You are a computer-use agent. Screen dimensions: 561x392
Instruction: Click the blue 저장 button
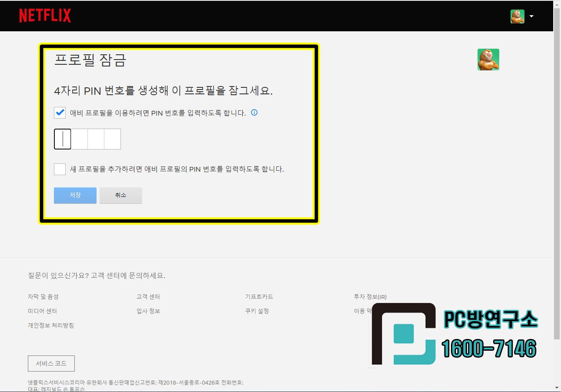(75, 195)
